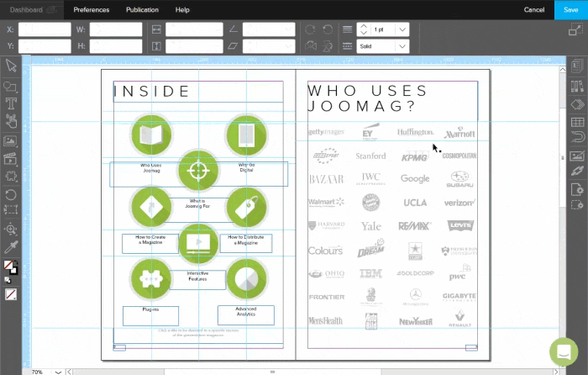Apply the no-fill (none) swatch

pos(11,295)
